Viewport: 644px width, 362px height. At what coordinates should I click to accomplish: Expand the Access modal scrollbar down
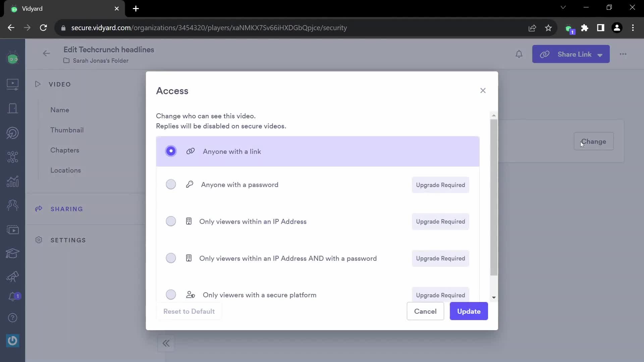click(x=494, y=297)
